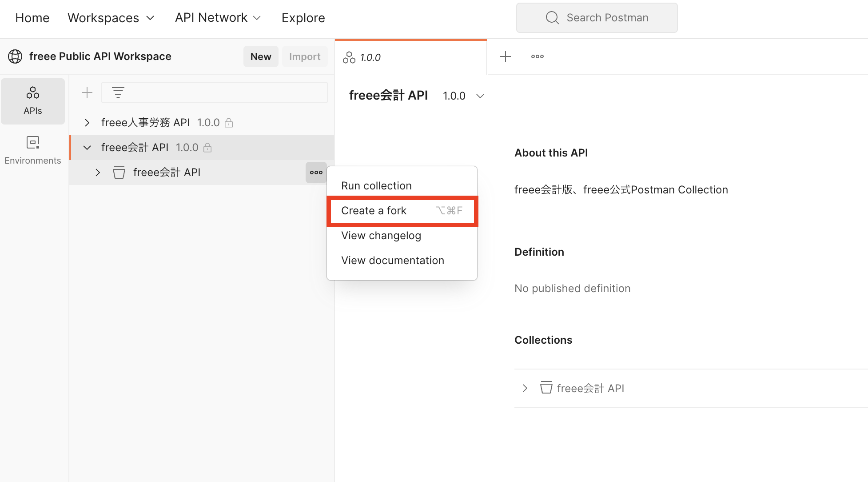Image resolution: width=868 pixels, height=482 pixels.
Task: Click the freee Public API Workspace globe icon
Action: point(15,56)
